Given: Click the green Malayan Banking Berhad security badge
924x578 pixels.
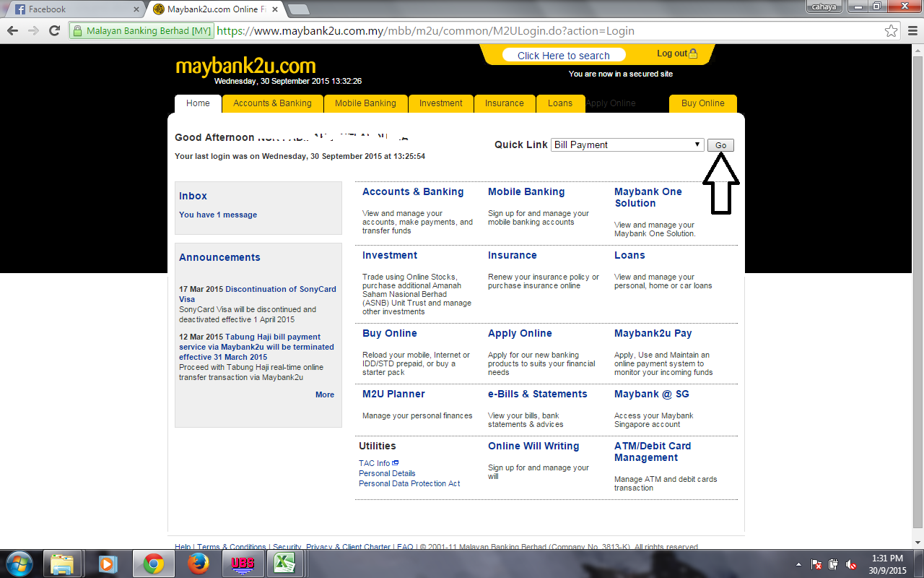Looking at the screenshot, I should [x=141, y=31].
